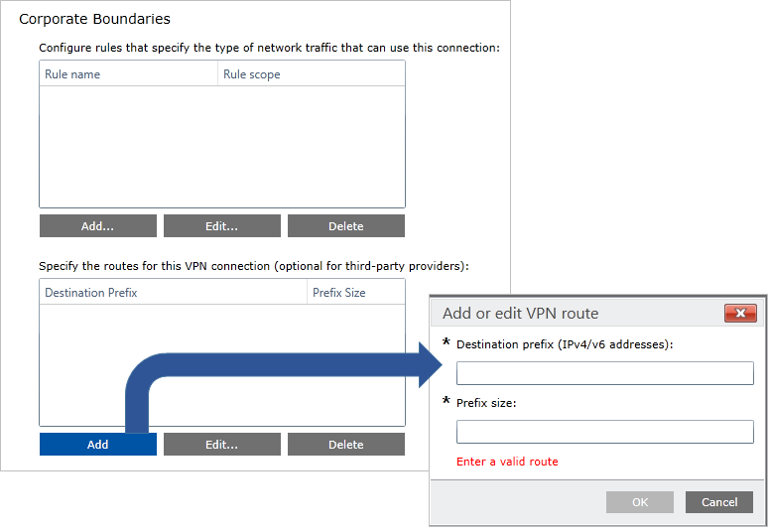
Task: Click Delete below the traffic rules list
Action: pyautogui.click(x=345, y=226)
